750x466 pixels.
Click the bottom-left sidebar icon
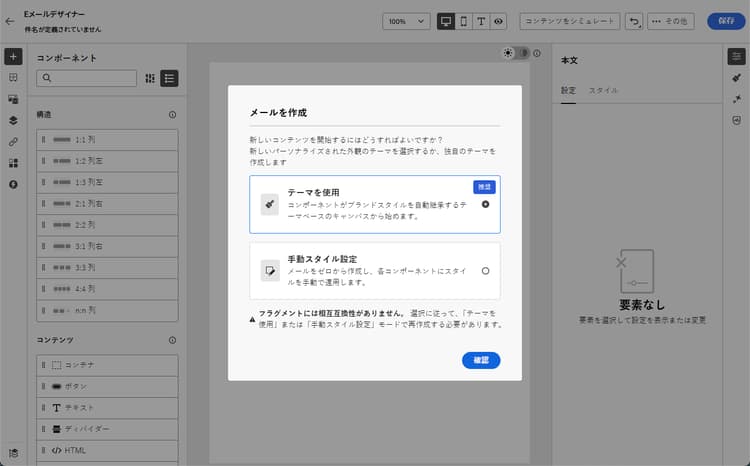pos(13,453)
